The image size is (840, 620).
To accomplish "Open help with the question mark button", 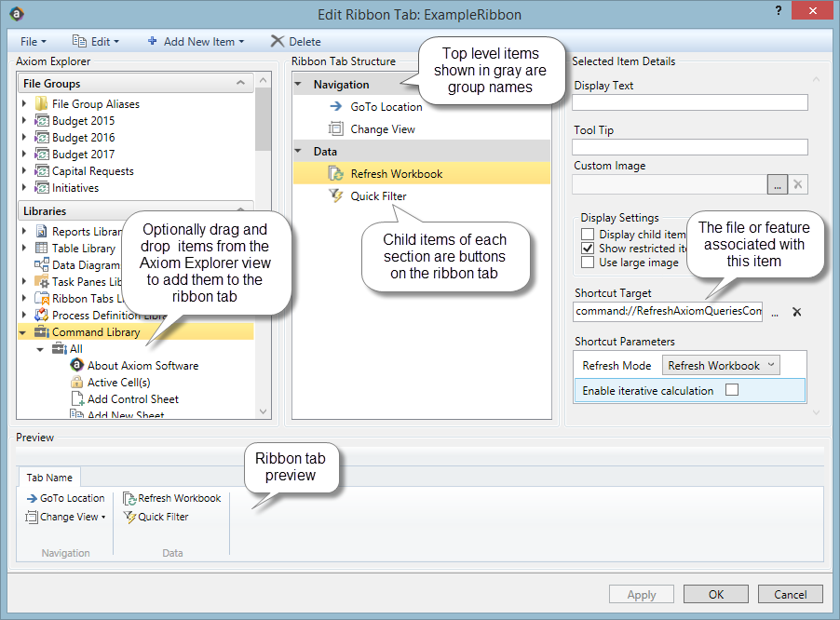I will coord(779,11).
